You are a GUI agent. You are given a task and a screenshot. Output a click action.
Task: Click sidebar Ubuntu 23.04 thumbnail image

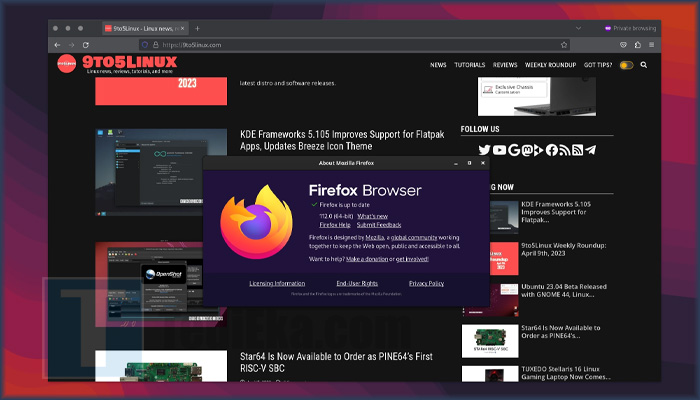(x=490, y=300)
